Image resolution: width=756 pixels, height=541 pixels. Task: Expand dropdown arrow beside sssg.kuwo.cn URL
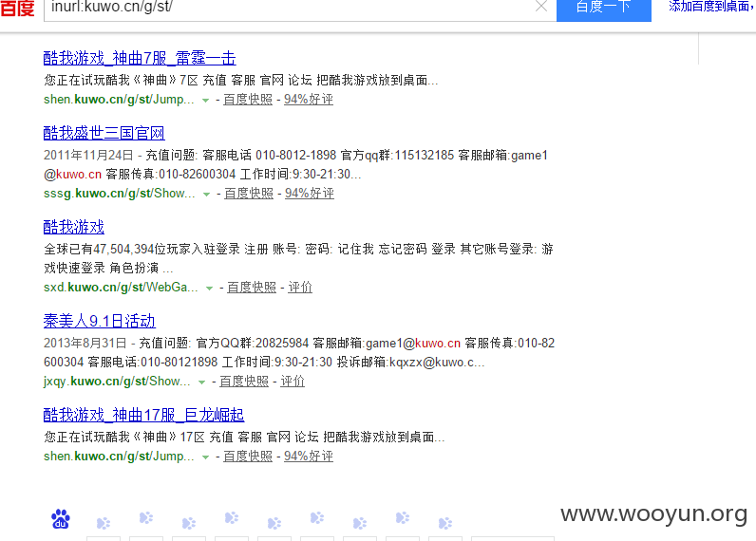pyautogui.click(x=206, y=195)
